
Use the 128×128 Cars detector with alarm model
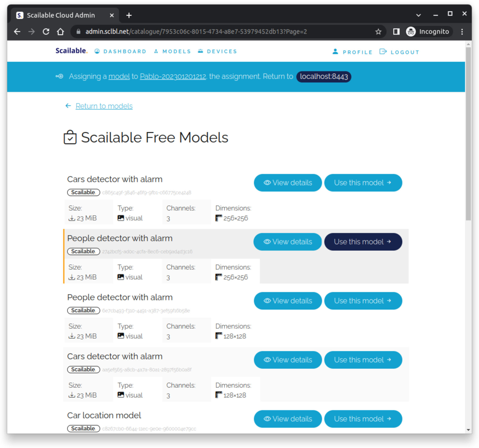[363, 360]
